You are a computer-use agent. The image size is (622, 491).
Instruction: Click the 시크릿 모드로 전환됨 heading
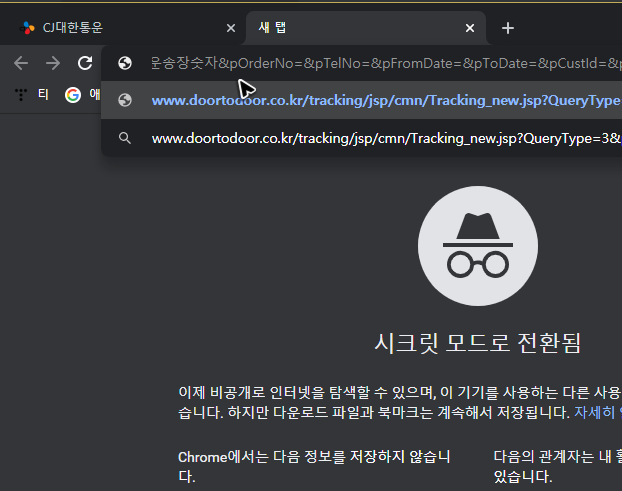[478, 343]
